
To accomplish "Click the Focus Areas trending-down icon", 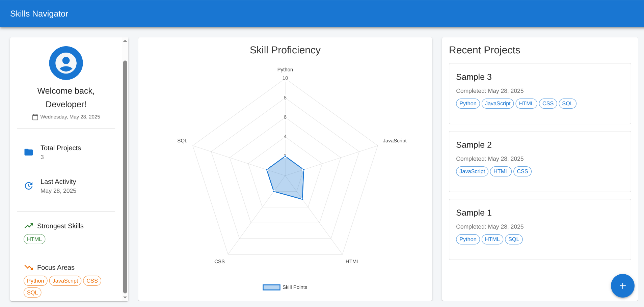I will pos(29,268).
